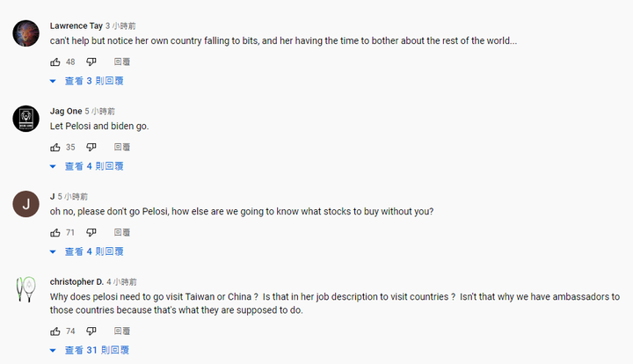Like christopher D.'s comment

point(55,331)
